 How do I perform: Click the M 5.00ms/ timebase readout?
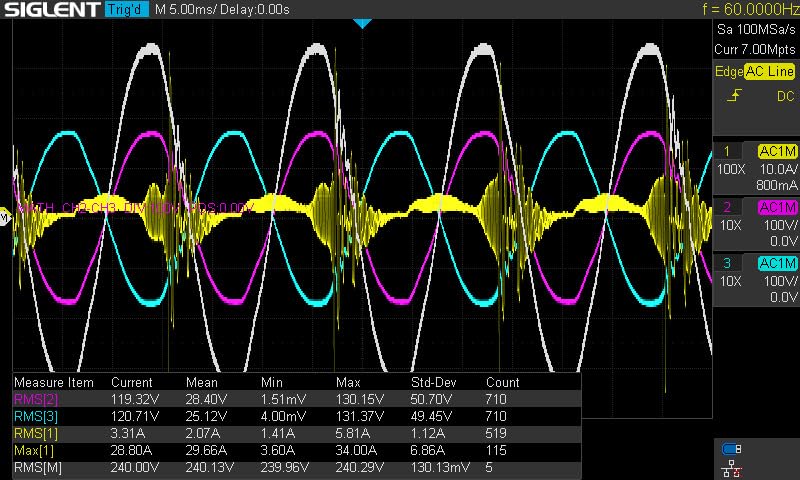coord(186,10)
